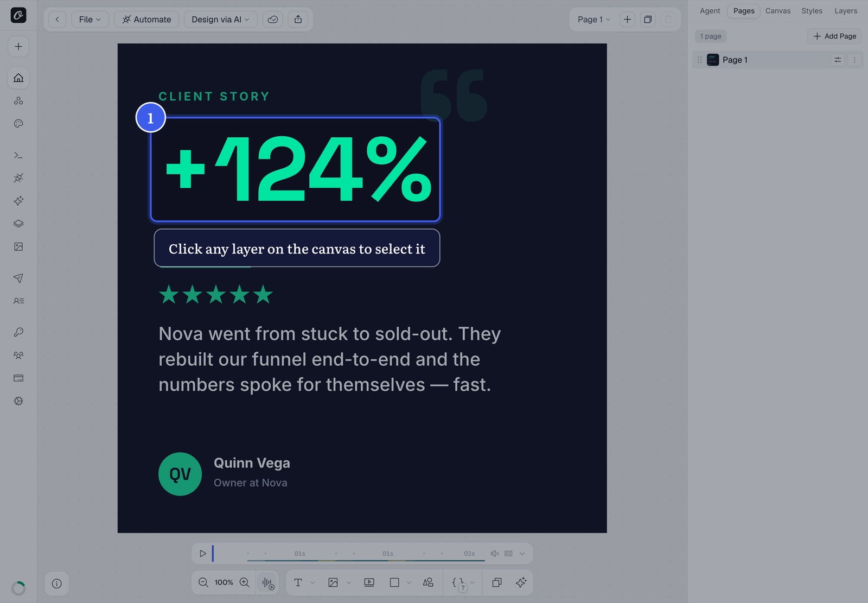Screen dimensions: 868x603
Task: Add a new page with the top plus icon
Action: coord(627,20)
